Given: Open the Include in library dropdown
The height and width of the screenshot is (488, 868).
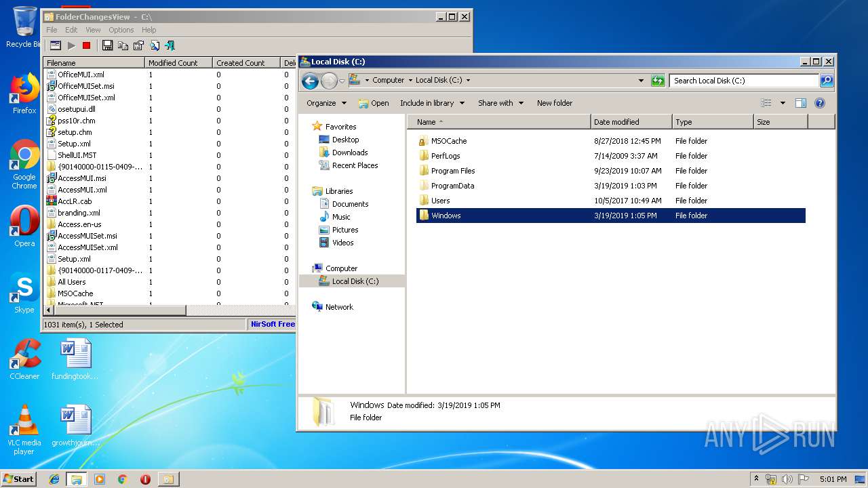Looking at the screenshot, I should pos(432,103).
